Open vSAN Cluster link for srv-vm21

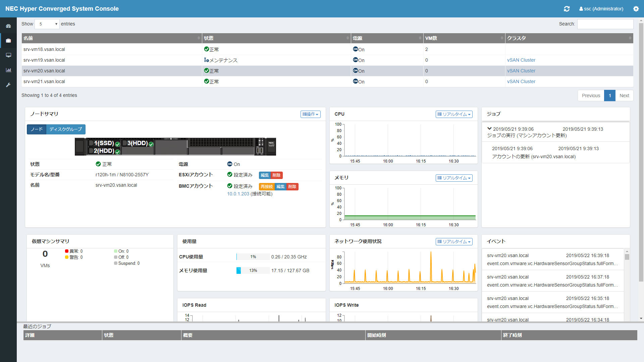[521, 81]
